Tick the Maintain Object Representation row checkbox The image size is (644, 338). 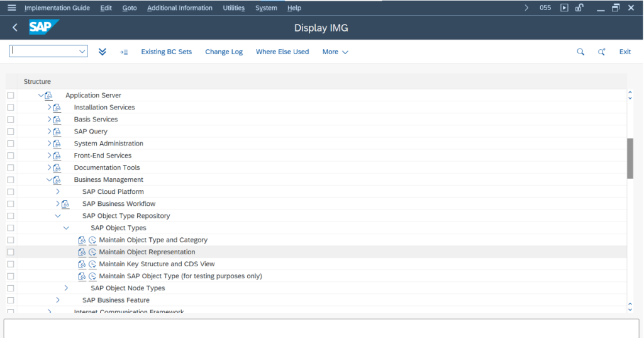click(11, 252)
